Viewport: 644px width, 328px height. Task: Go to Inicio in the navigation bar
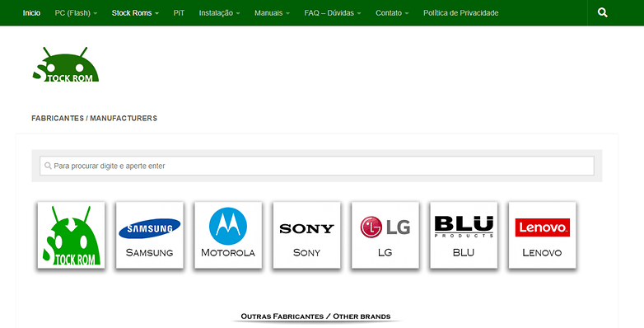31,12
